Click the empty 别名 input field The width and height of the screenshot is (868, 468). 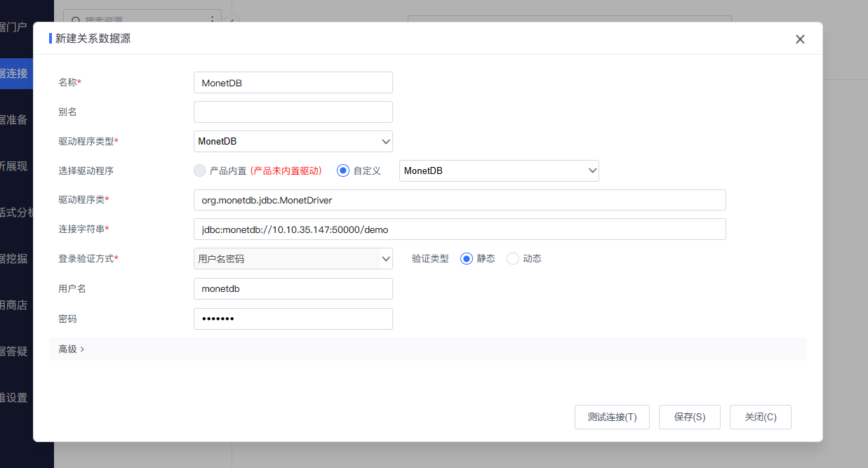[293, 112]
